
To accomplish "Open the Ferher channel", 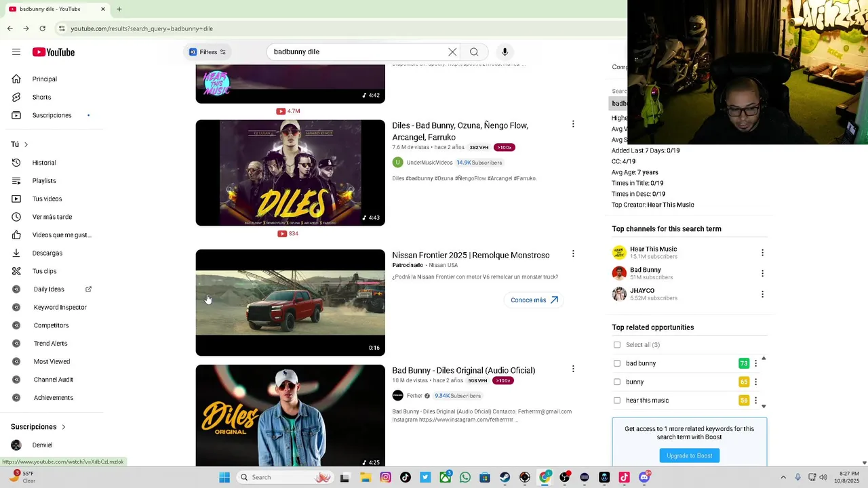I will point(414,396).
